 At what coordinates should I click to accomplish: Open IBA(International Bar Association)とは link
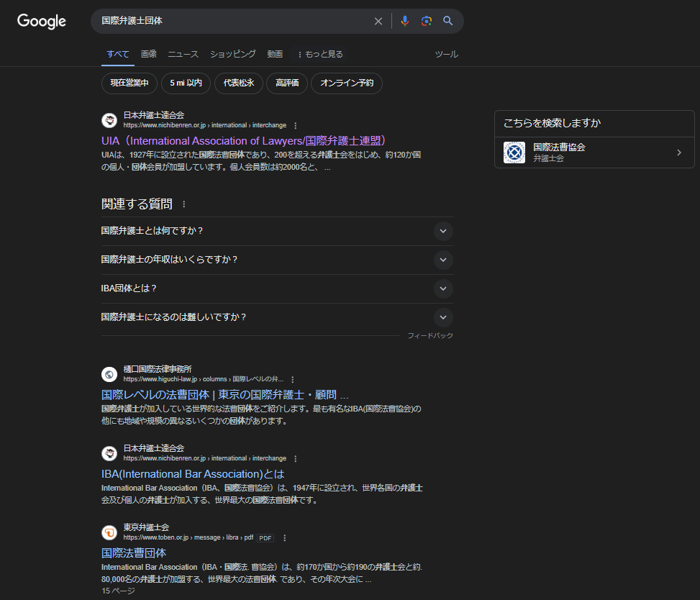pyautogui.click(x=193, y=474)
